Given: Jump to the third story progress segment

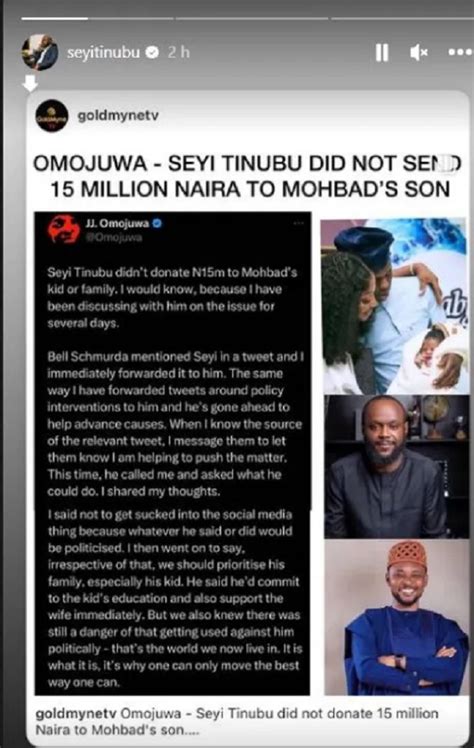Looking at the screenshot, I should coord(402,19).
